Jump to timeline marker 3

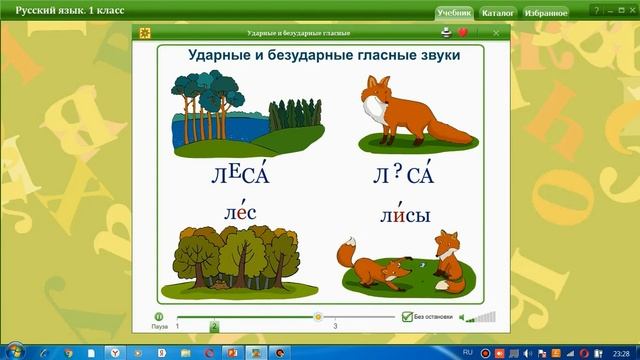click(x=335, y=326)
